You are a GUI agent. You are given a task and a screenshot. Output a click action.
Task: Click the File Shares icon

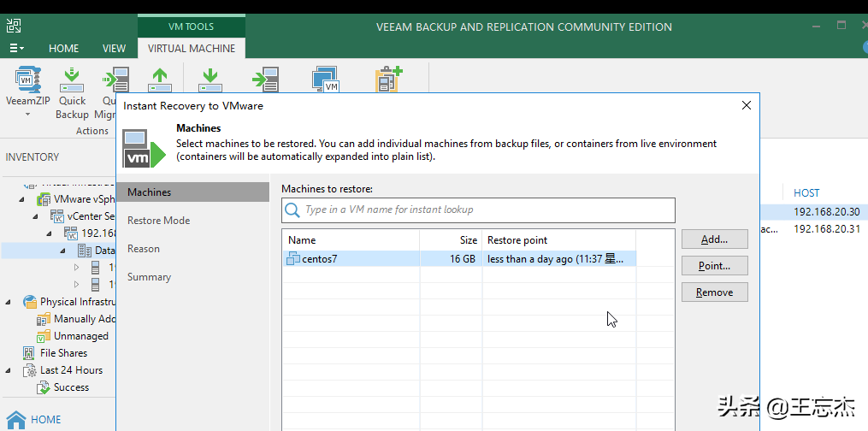tap(29, 353)
